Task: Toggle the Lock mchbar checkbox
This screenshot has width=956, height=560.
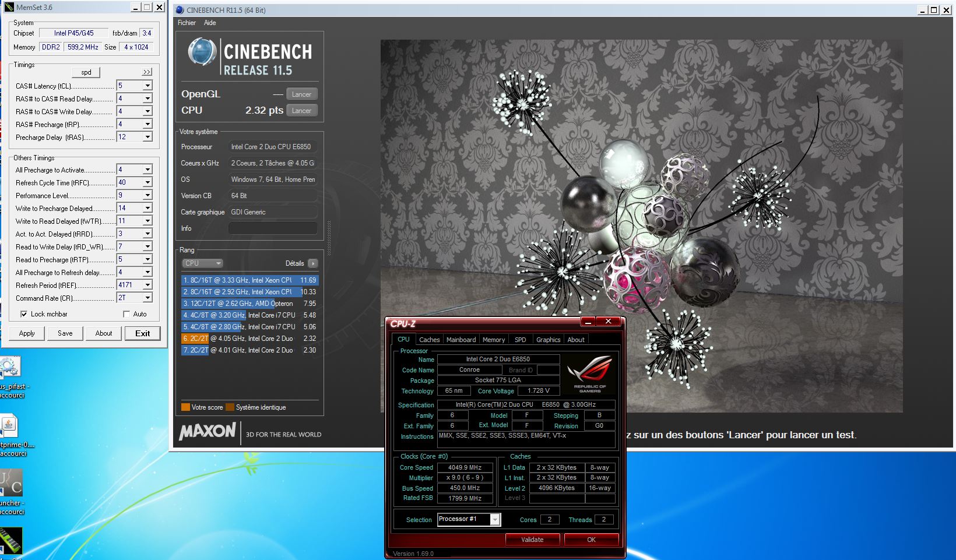Action: pos(24,314)
